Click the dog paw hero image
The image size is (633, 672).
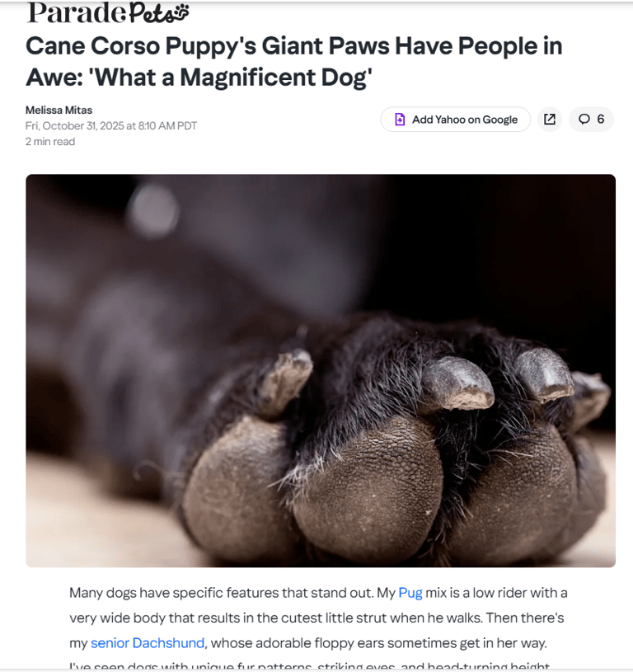321,371
